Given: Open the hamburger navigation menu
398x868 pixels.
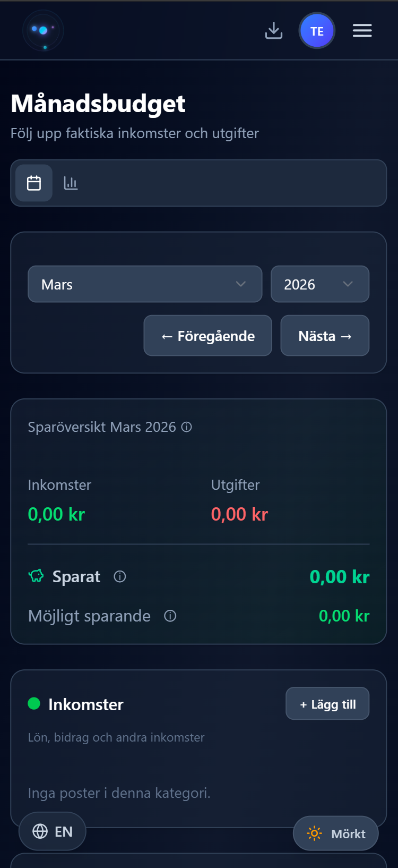Looking at the screenshot, I should pyautogui.click(x=362, y=31).
